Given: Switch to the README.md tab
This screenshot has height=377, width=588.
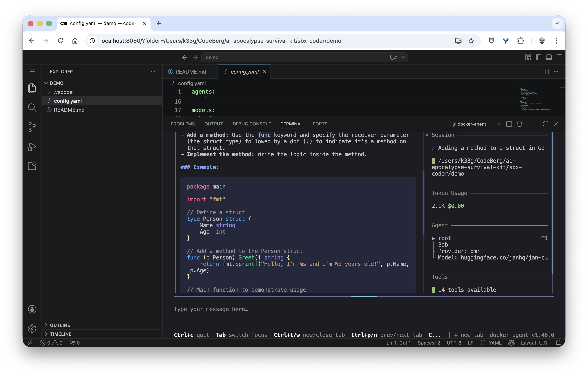Looking at the screenshot, I should pyautogui.click(x=191, y=72).
